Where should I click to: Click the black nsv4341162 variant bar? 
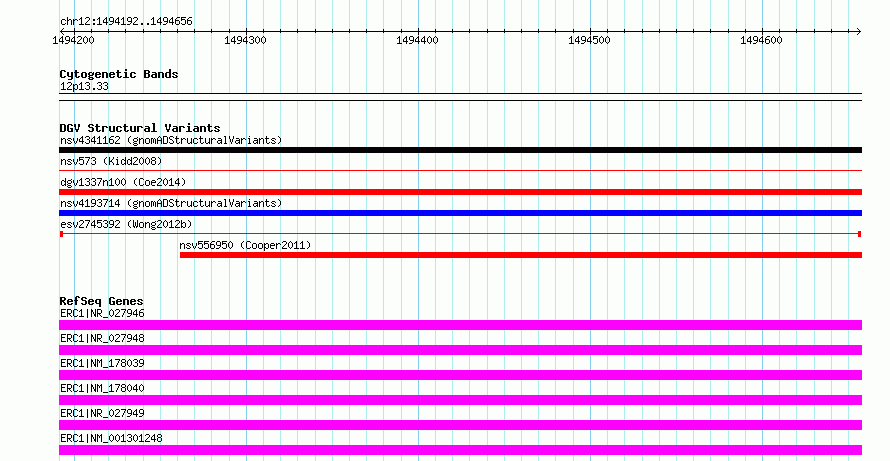tap(460, 150)
